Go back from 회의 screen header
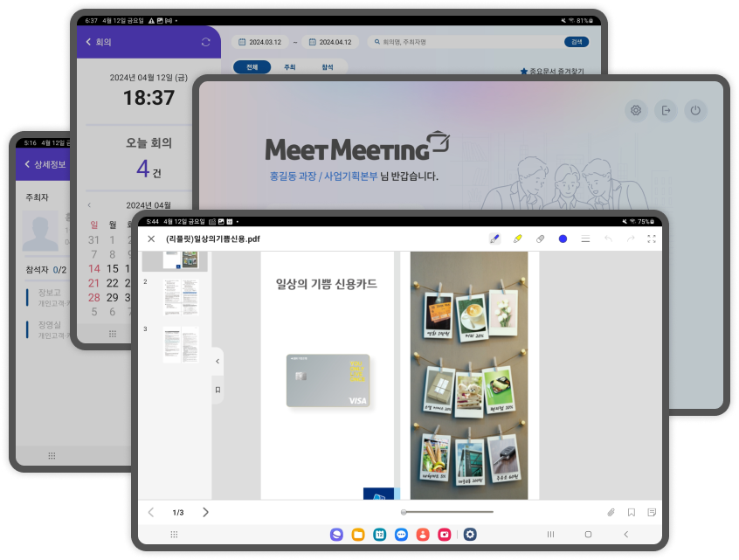This screenshot has width=739, height=560. point(88,42)
